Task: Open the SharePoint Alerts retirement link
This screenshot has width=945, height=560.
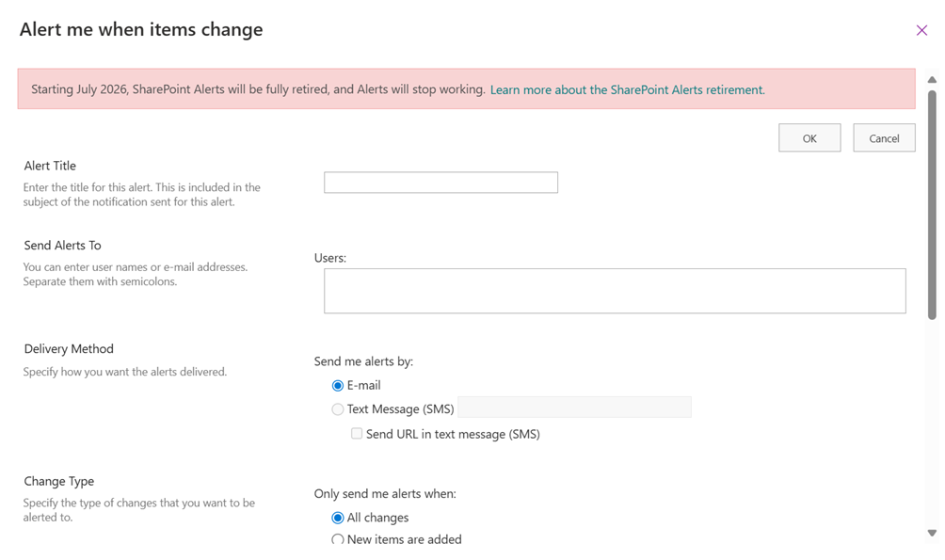Action: pyautogui.click(x=625, y=89)
